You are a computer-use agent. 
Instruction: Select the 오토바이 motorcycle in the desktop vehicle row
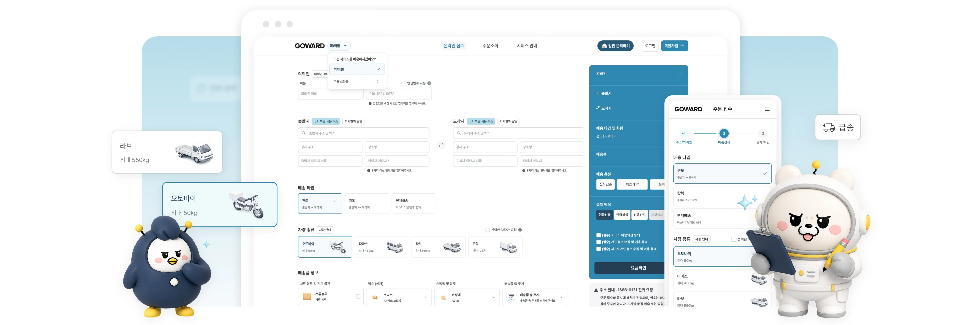click(325, 247)
